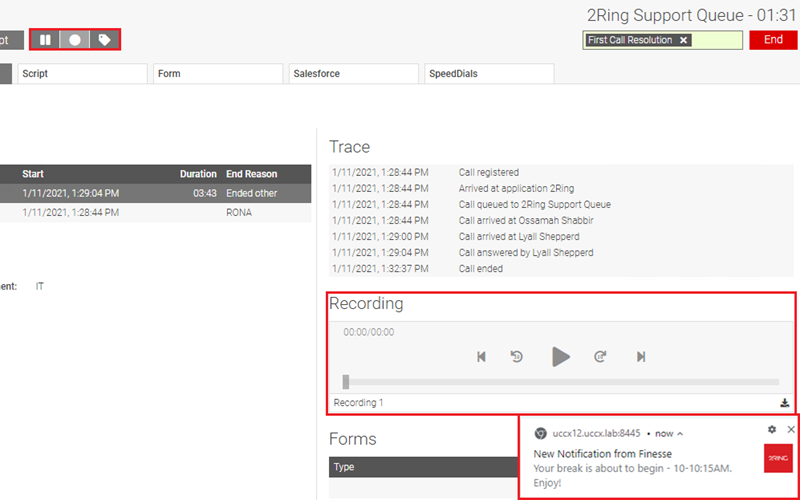Click the round record button

point(74,40)
